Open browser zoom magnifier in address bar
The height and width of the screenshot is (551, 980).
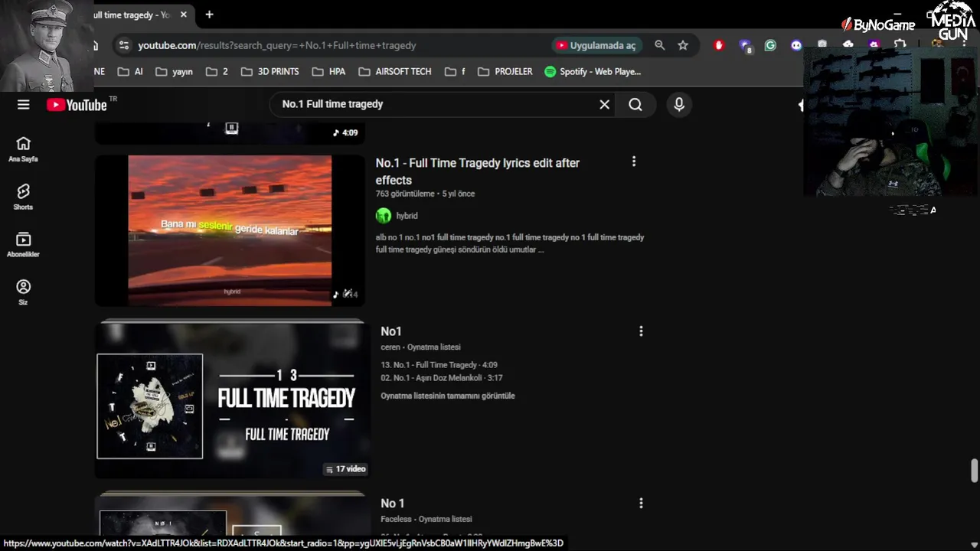pos(660,45)
